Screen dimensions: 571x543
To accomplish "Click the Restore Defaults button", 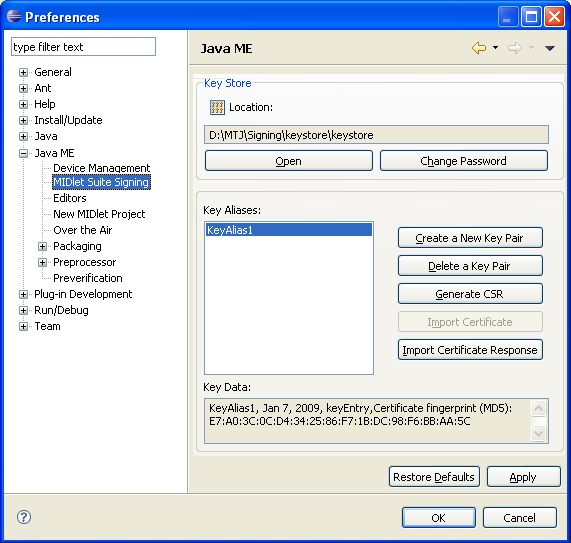I will click(x=434, y=477).
